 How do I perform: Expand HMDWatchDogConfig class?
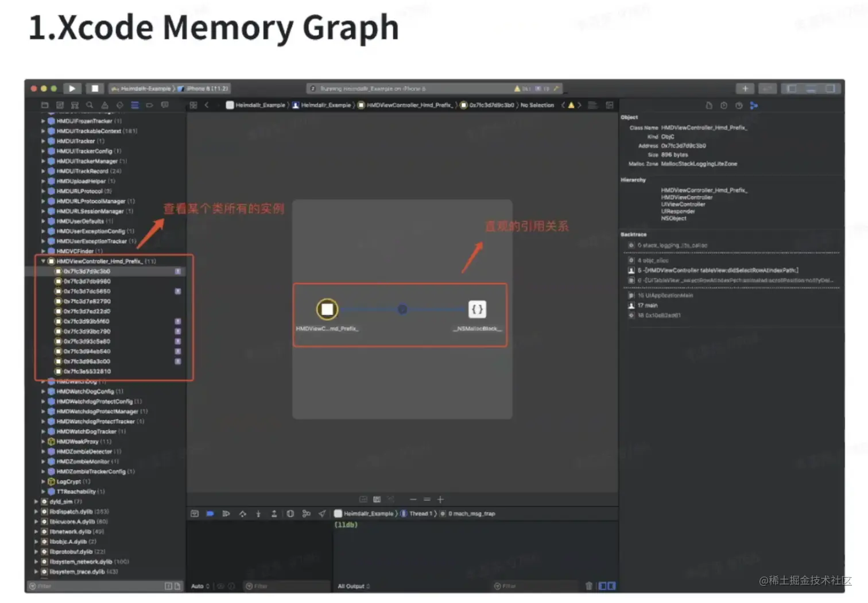43,392
